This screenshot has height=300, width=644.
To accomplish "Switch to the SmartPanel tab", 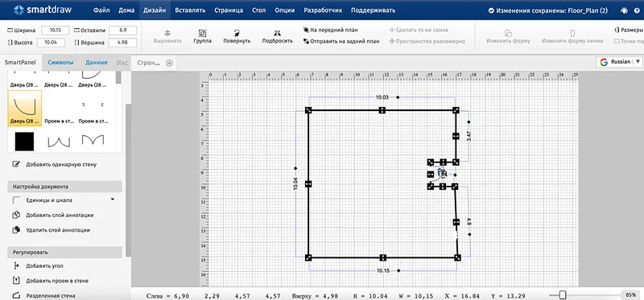I will [21, 63].
